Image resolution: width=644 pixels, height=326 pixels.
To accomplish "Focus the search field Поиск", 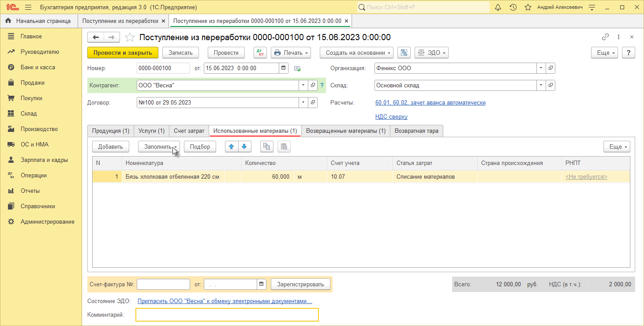I will pos(423,7).
